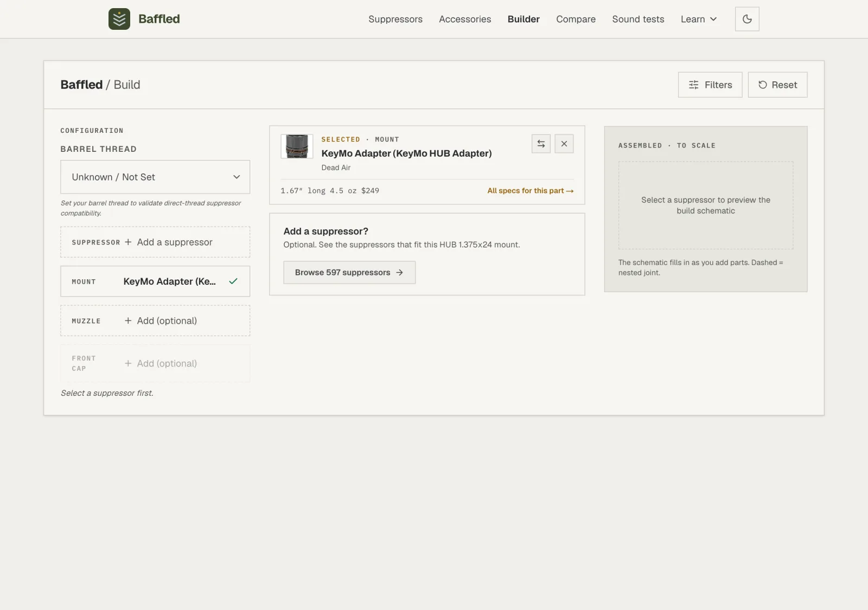Open All specs for this part link

click(x=530, y=191)
